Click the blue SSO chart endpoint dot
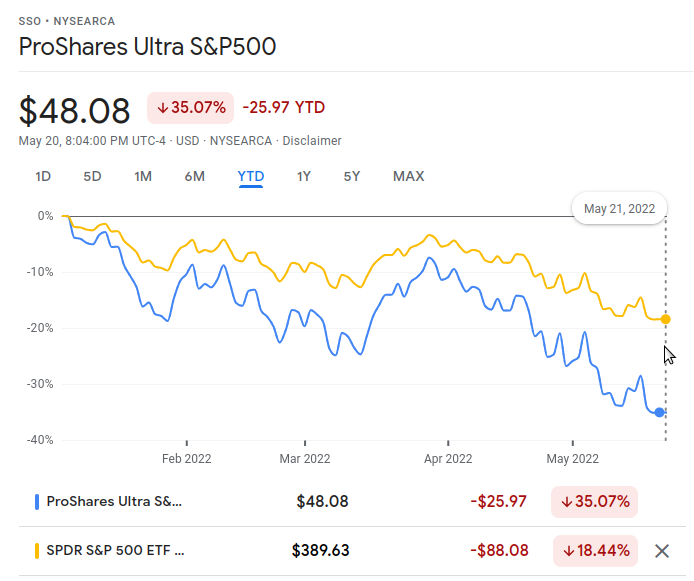This screenshot has width=694, height=581. 660,412
